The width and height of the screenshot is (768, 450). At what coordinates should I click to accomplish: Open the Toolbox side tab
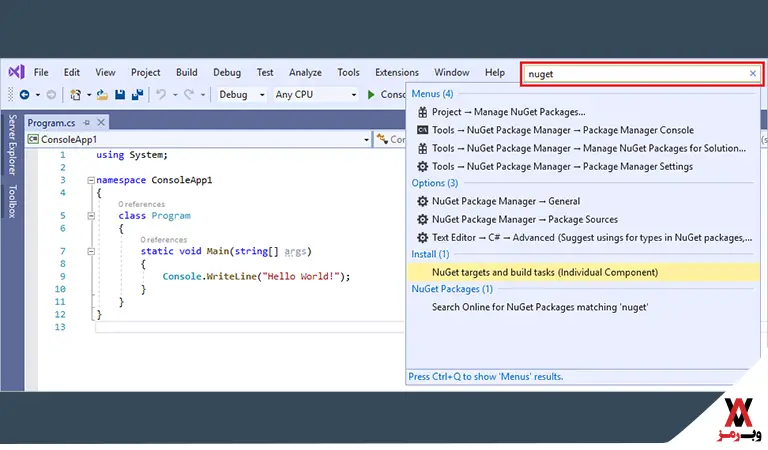click(x=12, y=201)
